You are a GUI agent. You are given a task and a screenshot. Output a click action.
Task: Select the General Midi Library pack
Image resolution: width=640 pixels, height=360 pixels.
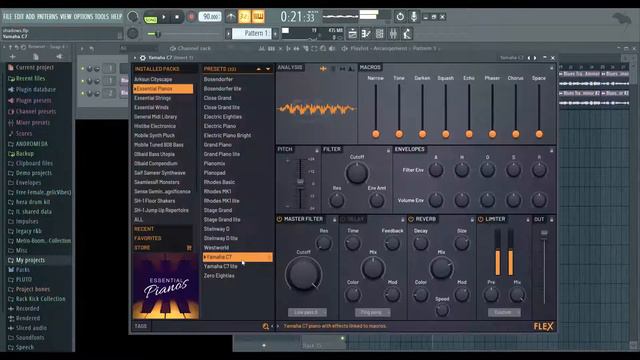156,117
